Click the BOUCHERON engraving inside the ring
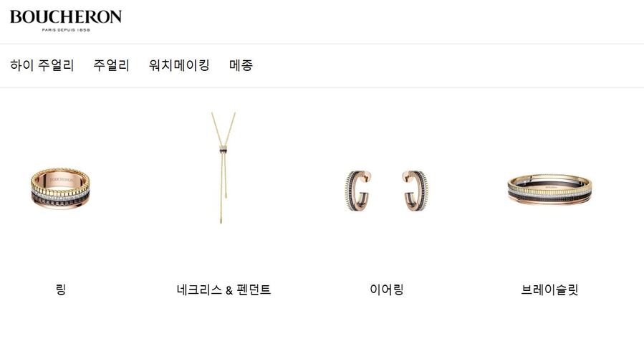644x354 pixels. click(62, 180)
